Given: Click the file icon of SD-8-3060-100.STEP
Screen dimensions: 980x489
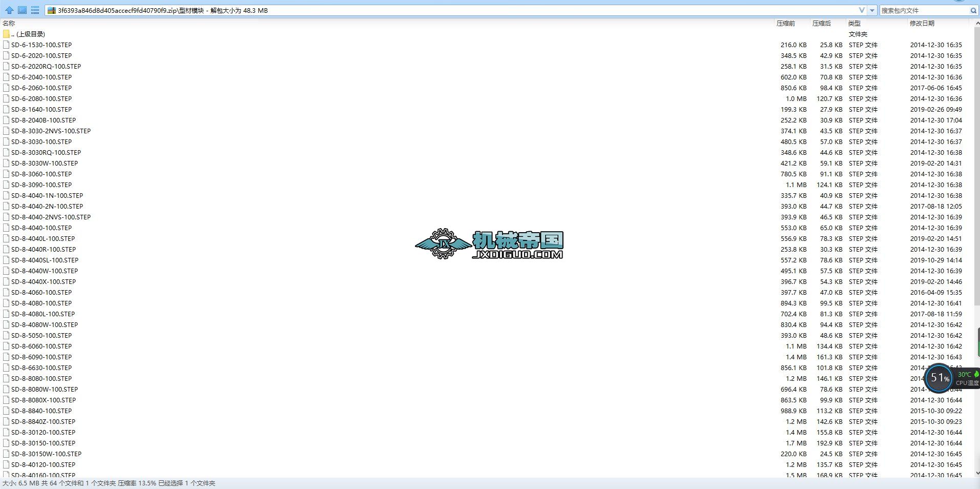Looking at the screenshot, I should (x=6, y=174).
